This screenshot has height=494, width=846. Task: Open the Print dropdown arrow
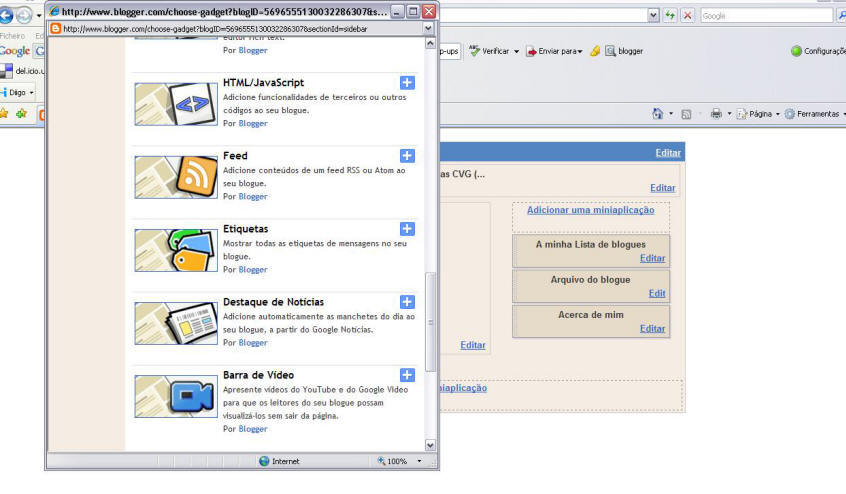tap(729, 114)
